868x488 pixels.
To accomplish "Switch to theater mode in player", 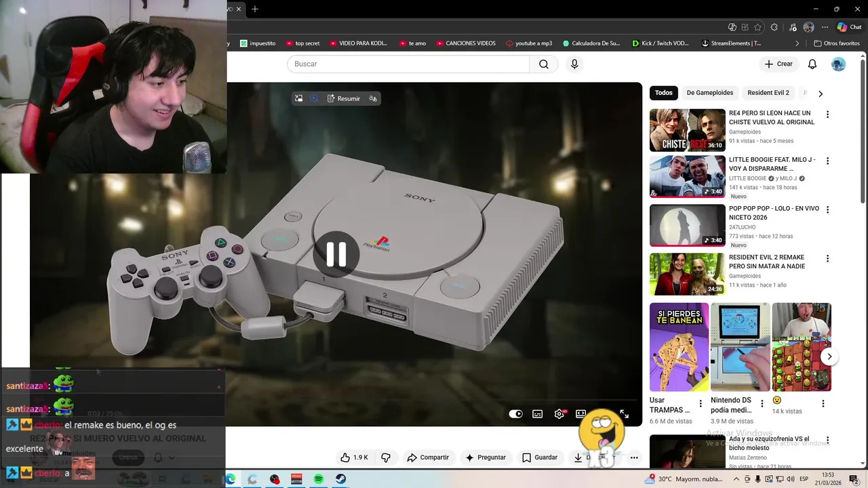I will pos(581,413).
